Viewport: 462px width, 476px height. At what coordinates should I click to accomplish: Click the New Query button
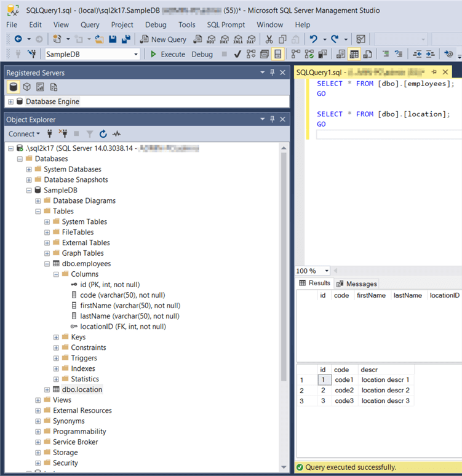click(x=163, y=39)
